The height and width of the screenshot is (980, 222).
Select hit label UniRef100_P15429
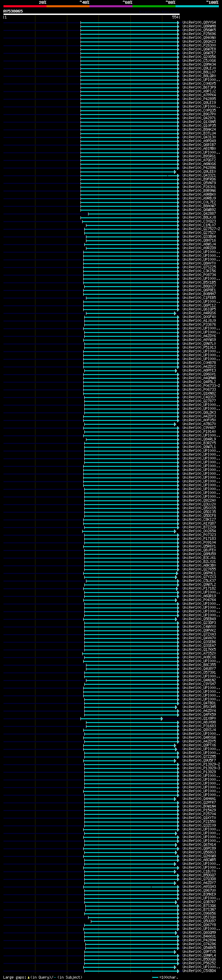pyautogui.click(x=199, y=810)
